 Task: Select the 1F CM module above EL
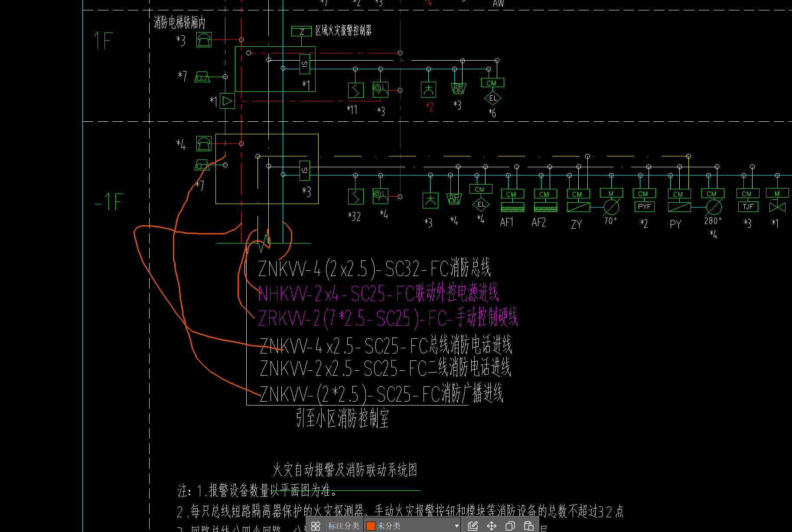(492, 83)
